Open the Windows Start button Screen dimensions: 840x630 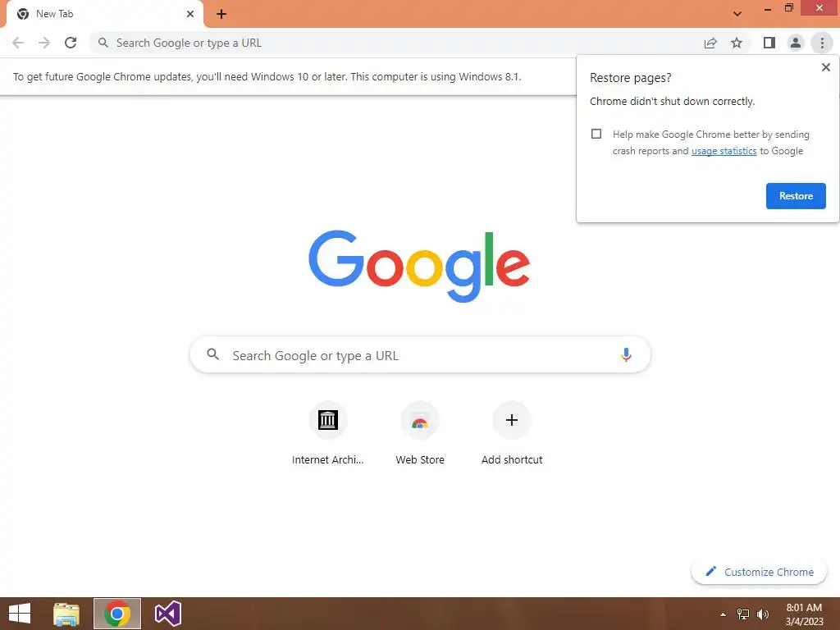click(x=20, y=614)
